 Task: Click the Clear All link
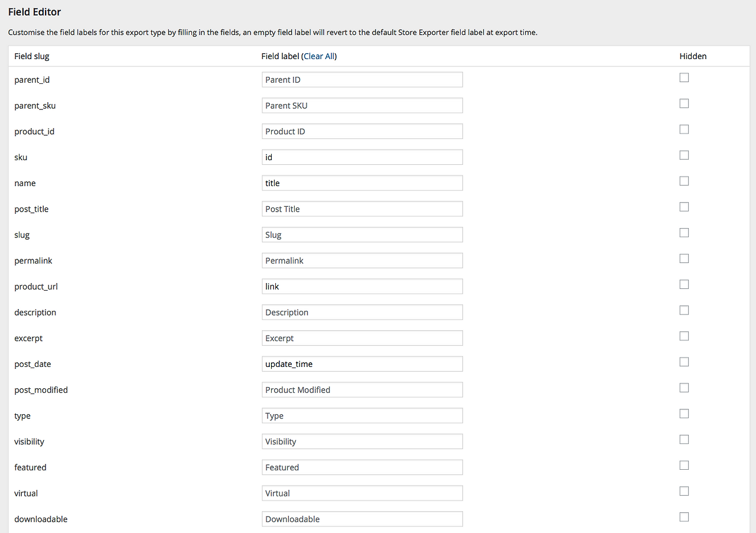(x=319, y=56)
